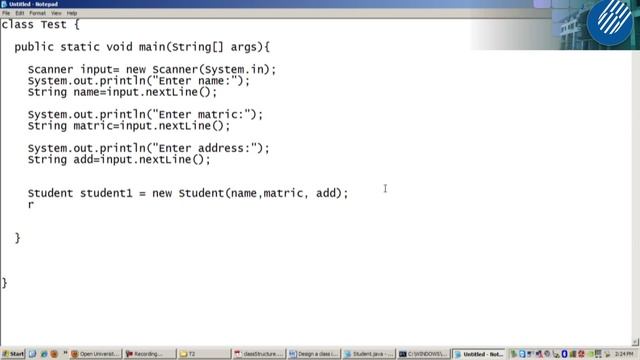This screenshot has height=360, width=640.
Task: Click the 'String name=input.nextLine();' line
Action: 122,92
